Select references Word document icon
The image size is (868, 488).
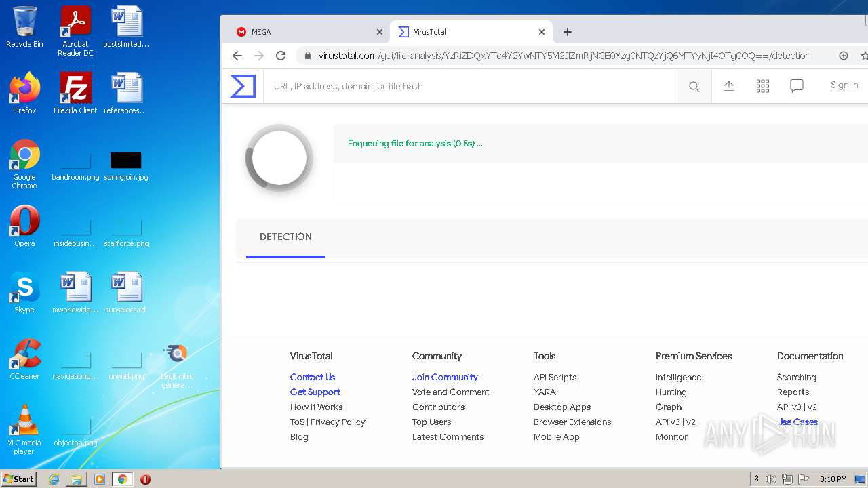[126, 94]
